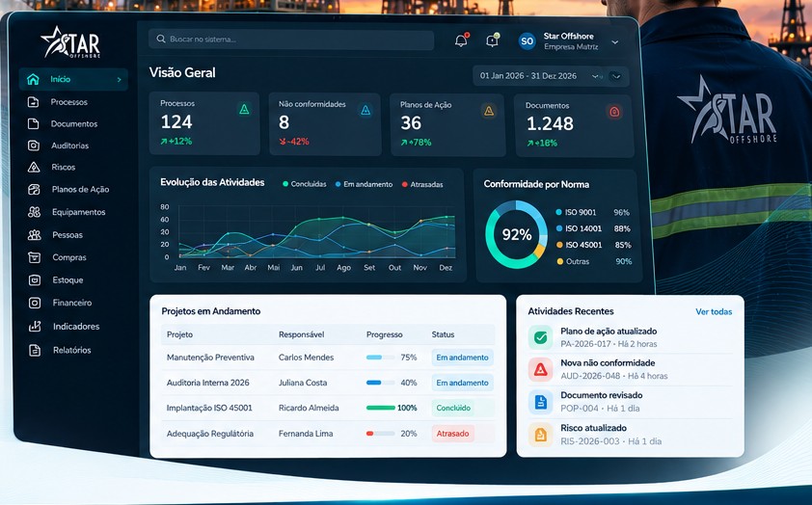Click the SO user avatar
812x505 pixels.
tap(527, 40)
